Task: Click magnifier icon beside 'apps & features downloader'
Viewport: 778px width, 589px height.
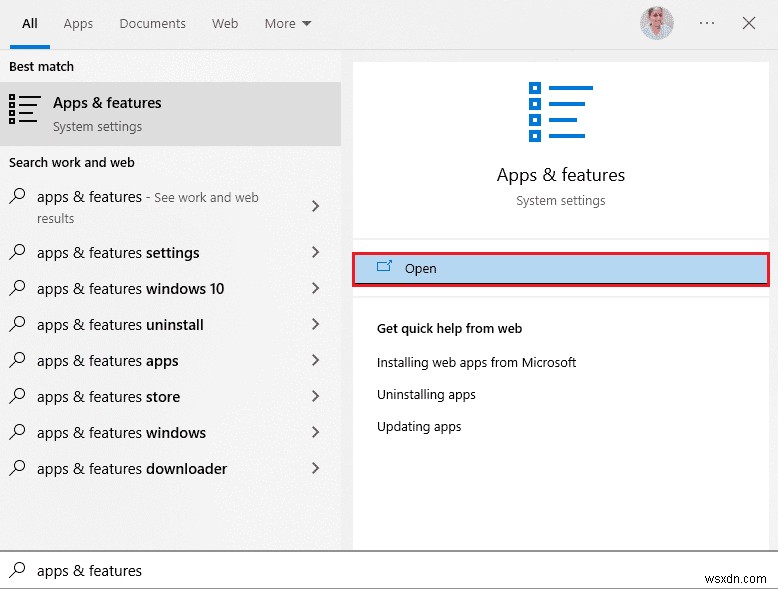Action: 17,468
